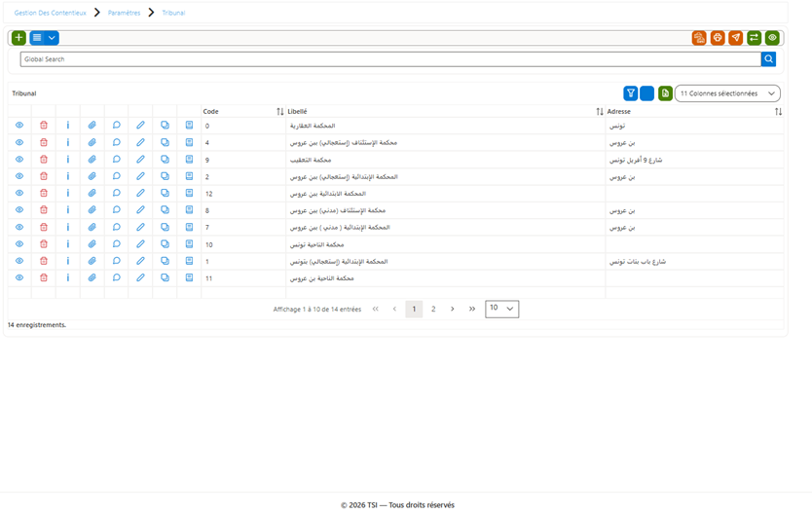The image size is (812, 514).
Task: Edit the row with code 8
Action: 140,210
